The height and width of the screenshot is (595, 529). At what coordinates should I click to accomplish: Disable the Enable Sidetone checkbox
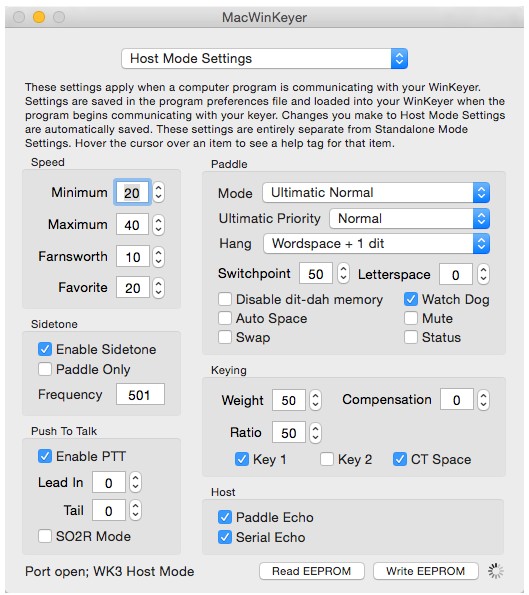pyautogui.click(x=45, y=349)
